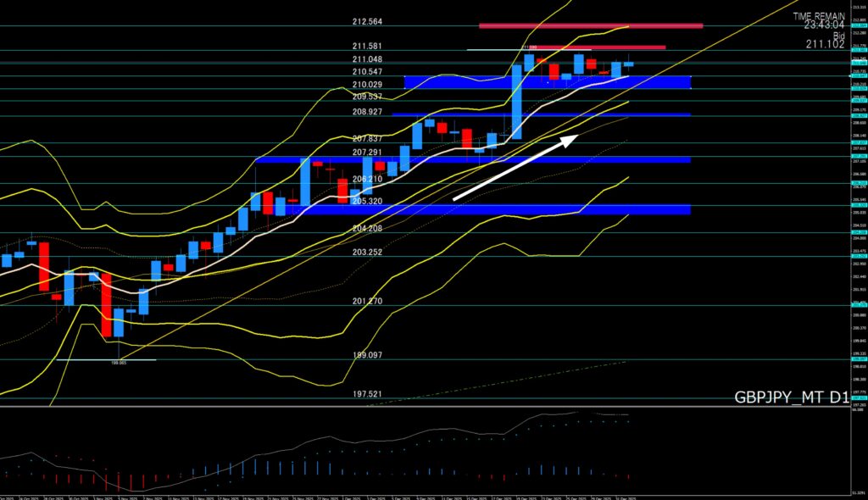The image size is (868, 500).
Task: Select the topmost red resistance band
Action: (590, 25)
